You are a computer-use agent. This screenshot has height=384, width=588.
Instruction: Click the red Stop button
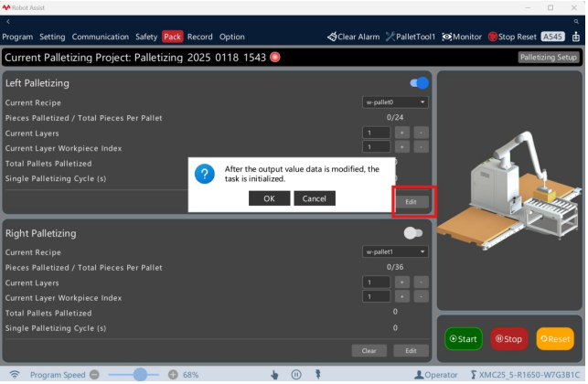click(x=508, y=338)
